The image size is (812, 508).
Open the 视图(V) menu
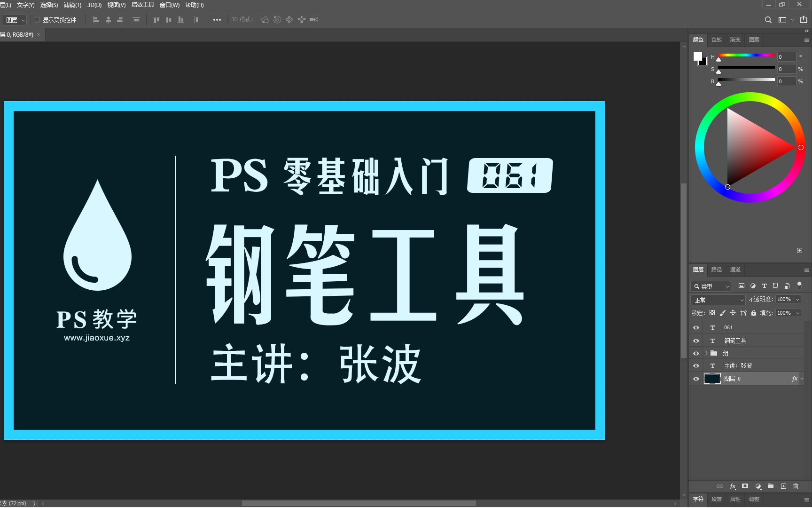[117, 5]
